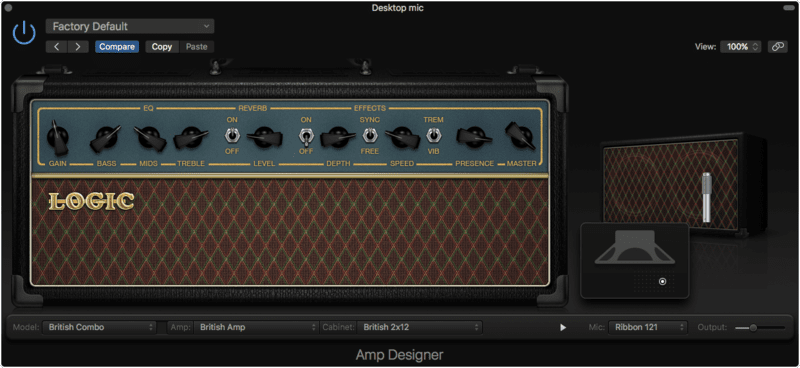Image resolution: width=800 pixels, height=368 pixels.
Task: Click the SYNC label above the switch
Action: [x=369, y=120]
